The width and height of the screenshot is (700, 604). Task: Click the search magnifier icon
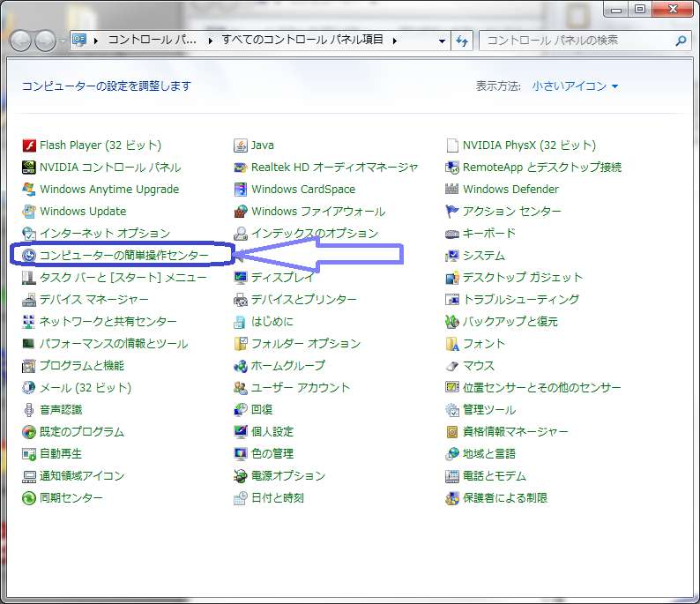[x=681, y=41]
